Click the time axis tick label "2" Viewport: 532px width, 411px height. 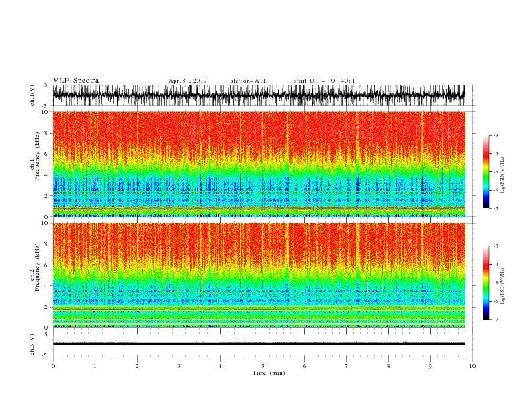tap(137, 366)
